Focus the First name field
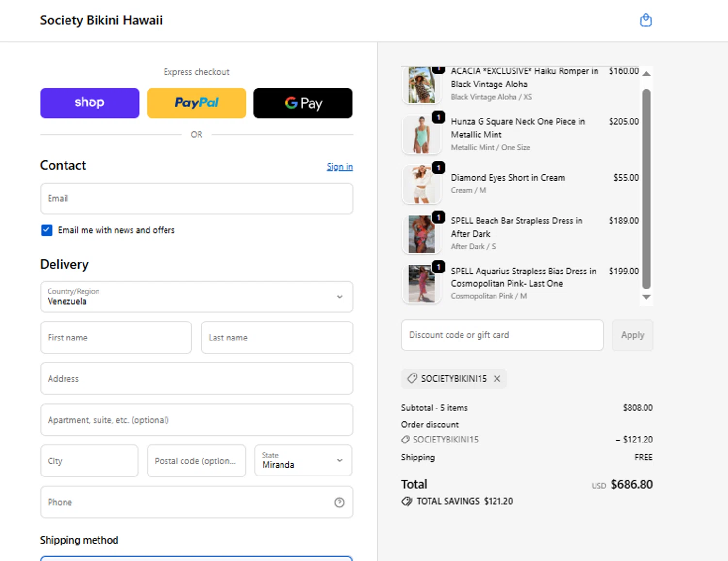728x561 pixels. [116, 338]
